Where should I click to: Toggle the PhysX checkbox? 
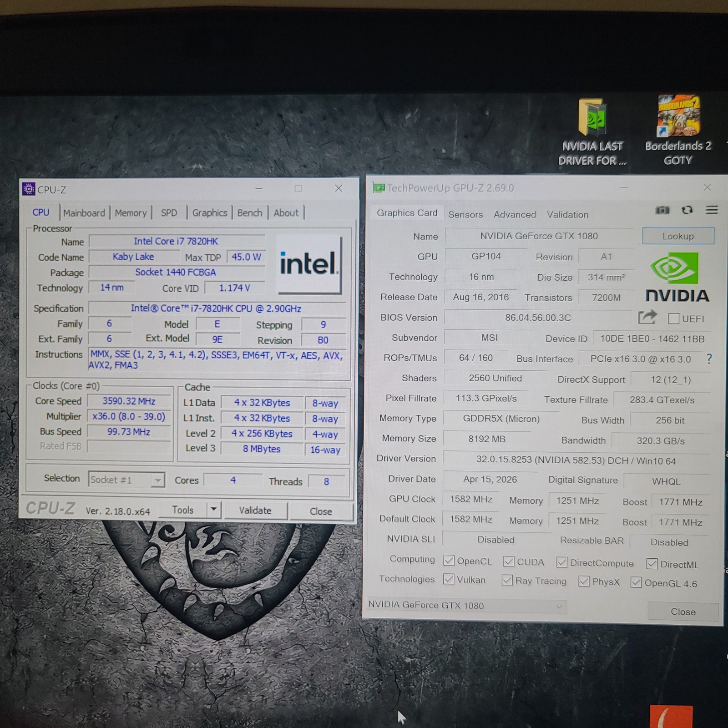(x=584, y=581)
